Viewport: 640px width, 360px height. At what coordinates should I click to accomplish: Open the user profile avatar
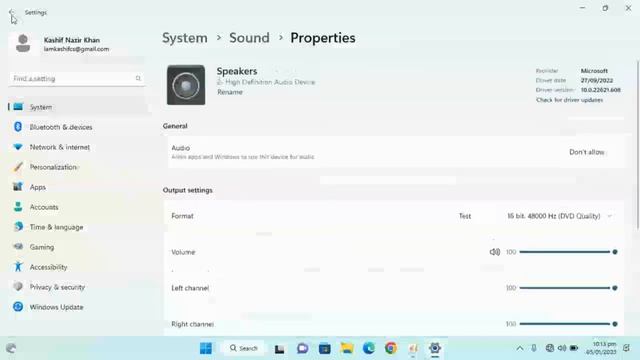23,43
